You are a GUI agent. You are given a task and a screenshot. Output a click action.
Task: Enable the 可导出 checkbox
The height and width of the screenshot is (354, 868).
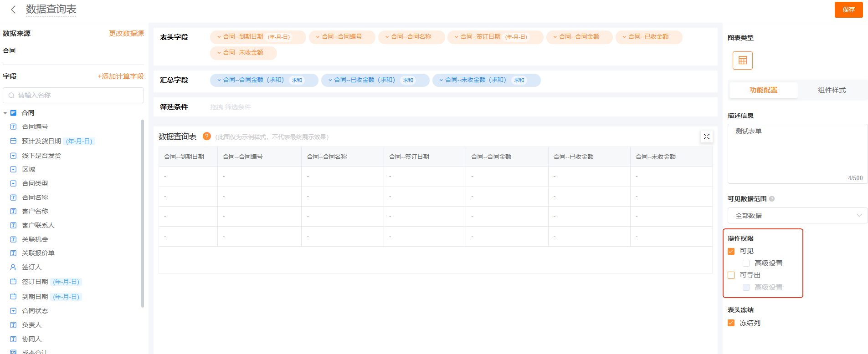point(731,275)
